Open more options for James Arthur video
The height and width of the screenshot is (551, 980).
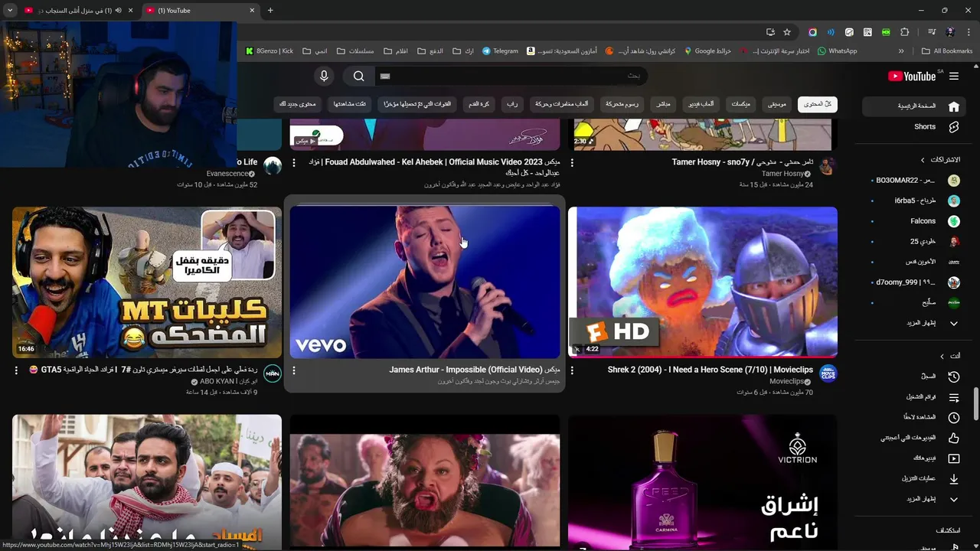(x=294, y=370)
